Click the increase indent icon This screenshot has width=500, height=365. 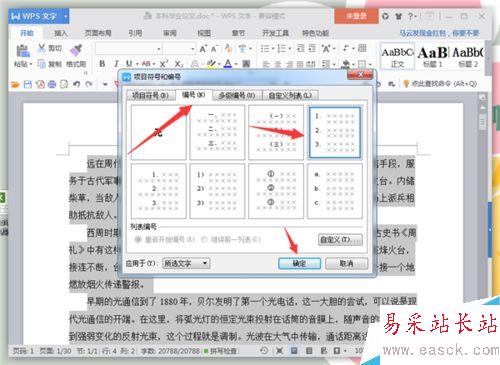tap(312, 49)
